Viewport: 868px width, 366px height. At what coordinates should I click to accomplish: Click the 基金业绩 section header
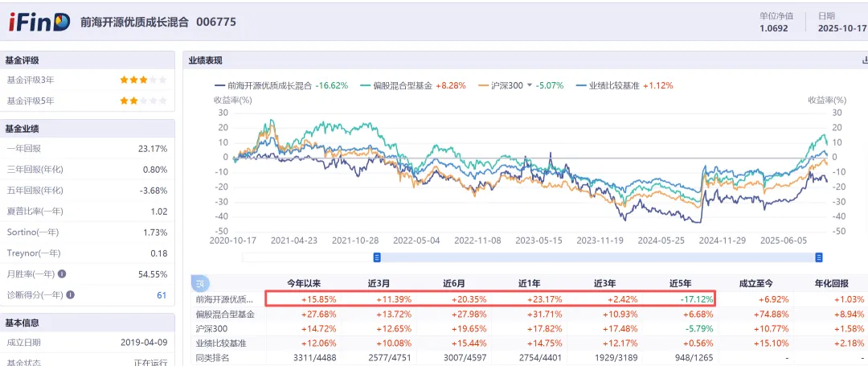point(23,129)
